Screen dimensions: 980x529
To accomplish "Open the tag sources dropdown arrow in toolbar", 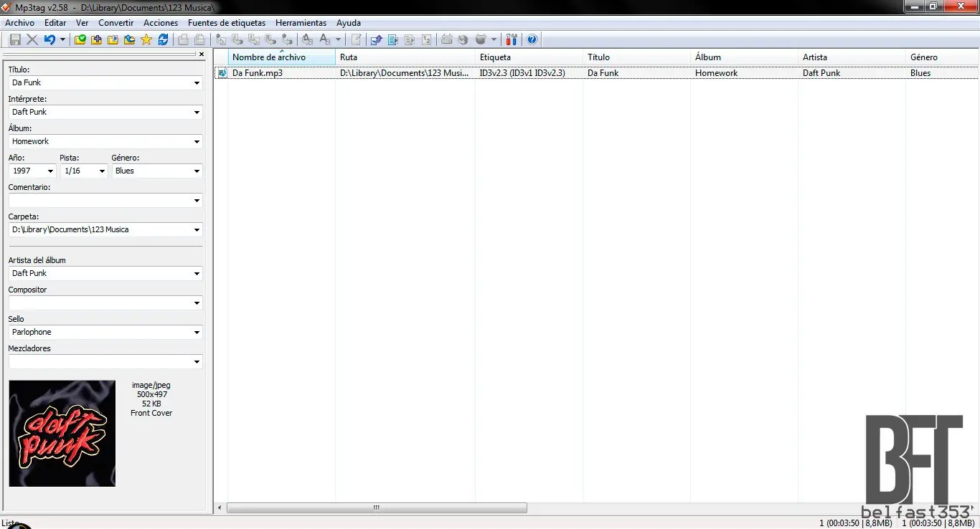I will [x=494, y=39].
